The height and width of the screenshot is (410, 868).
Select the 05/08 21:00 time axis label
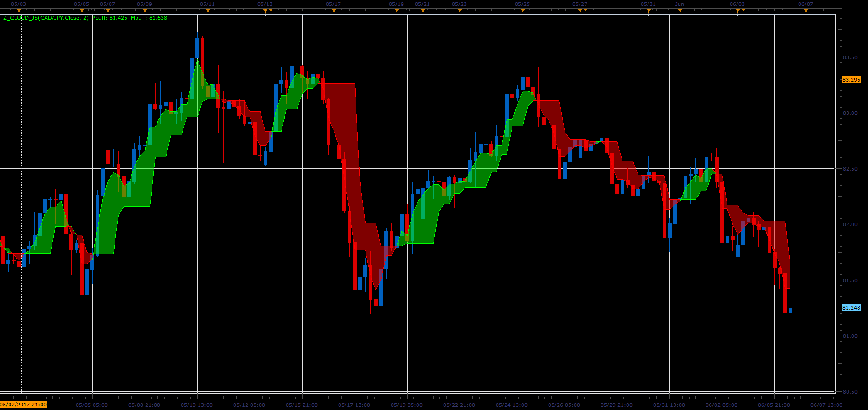click(x=144, y=405)
